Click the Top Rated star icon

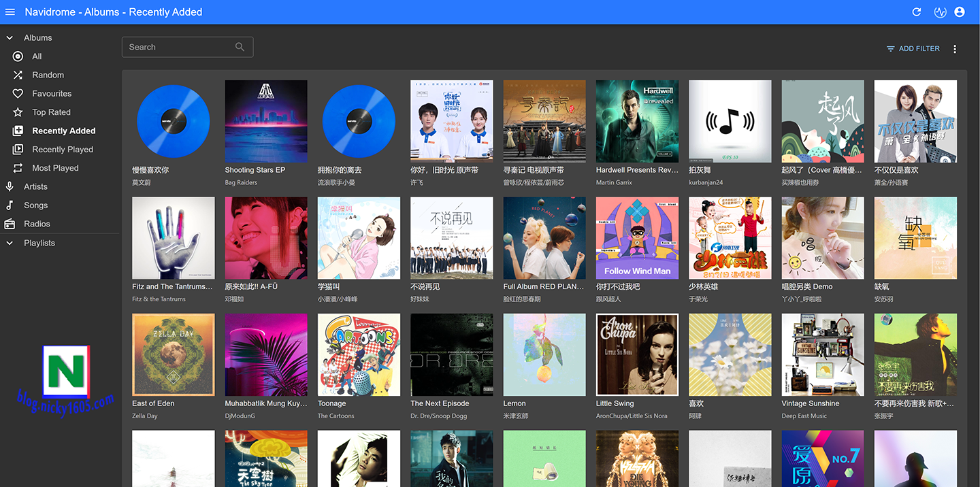click(18, 112)
